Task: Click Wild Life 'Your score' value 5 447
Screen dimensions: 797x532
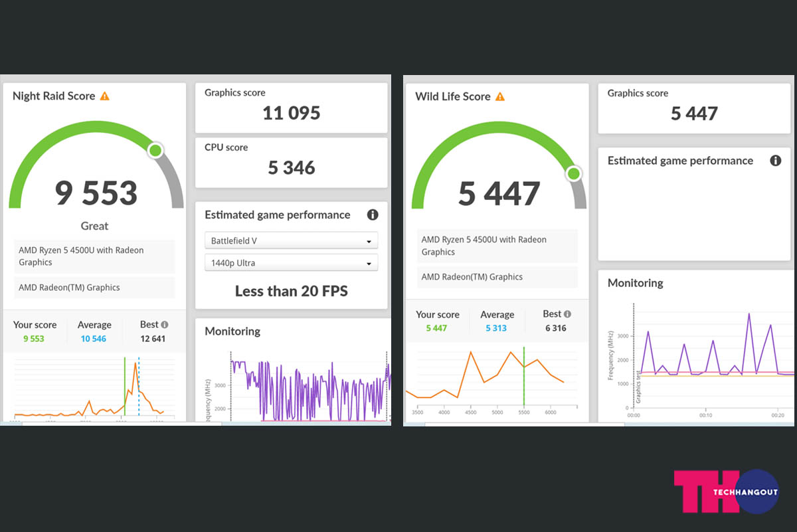Action: (436, 328)
